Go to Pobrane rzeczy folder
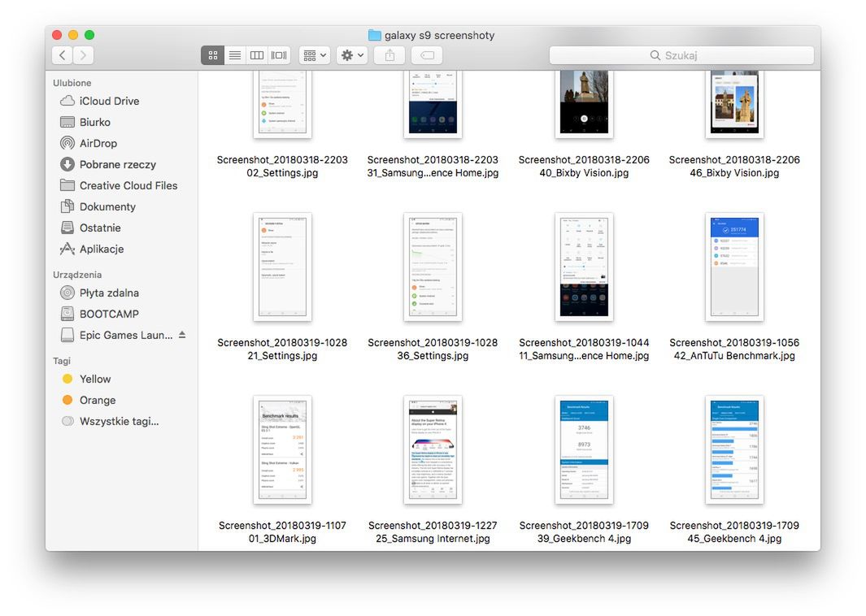 click(x=117, y=164)
